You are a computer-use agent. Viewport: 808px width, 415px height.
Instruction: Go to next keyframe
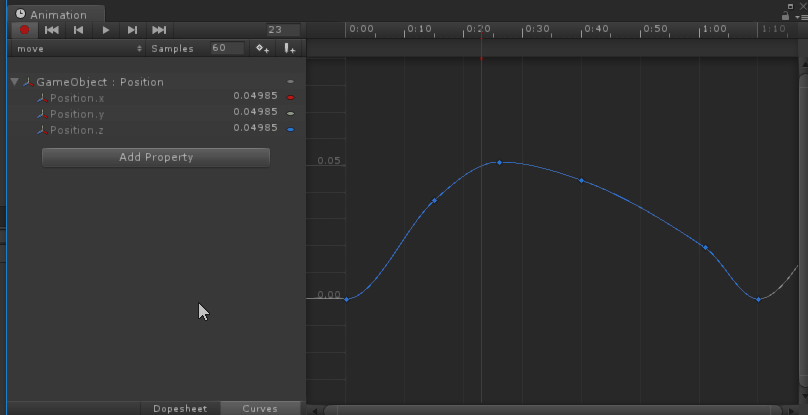coord(132,30)
